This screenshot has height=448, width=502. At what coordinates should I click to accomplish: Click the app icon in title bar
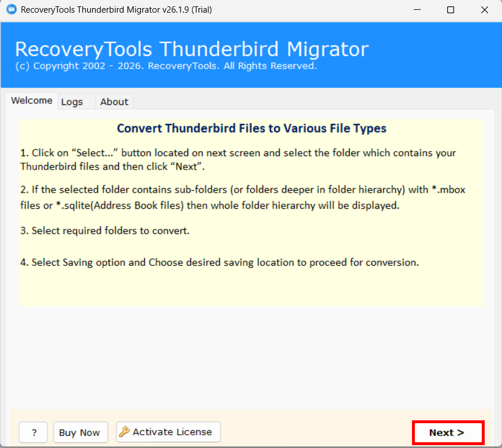point(12,9)
